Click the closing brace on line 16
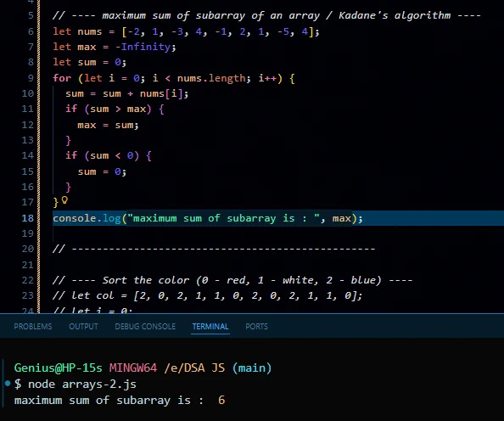 point(68,187)
